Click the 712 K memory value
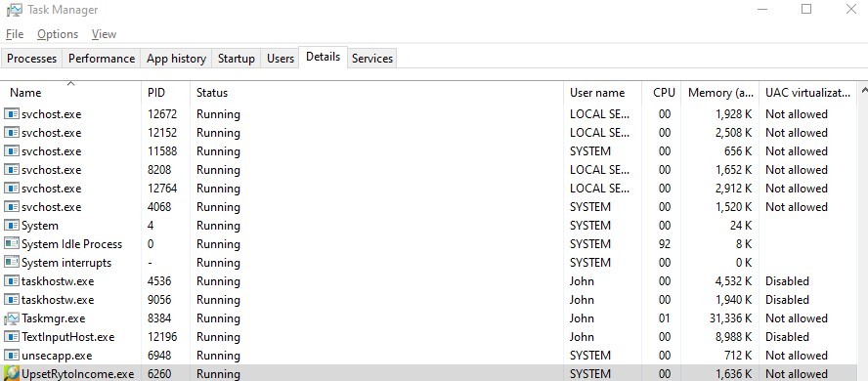The image size is (868, 381). click(x=739, y=356)
